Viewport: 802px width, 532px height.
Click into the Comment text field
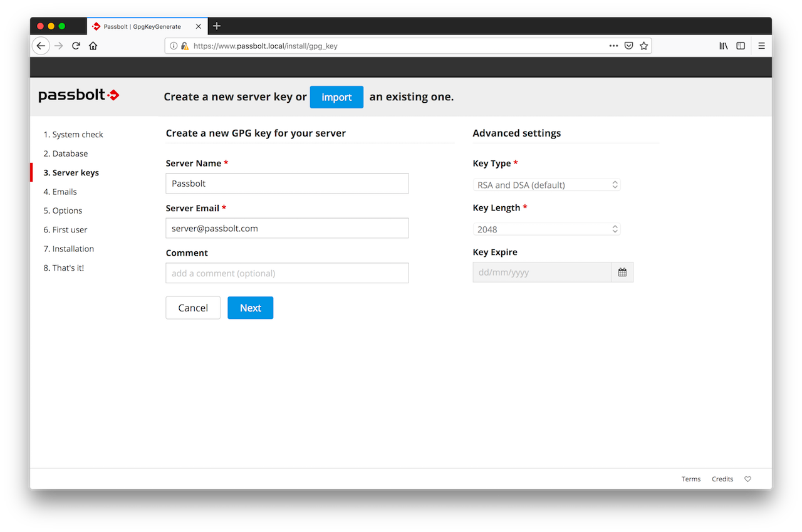pos(287,273)
